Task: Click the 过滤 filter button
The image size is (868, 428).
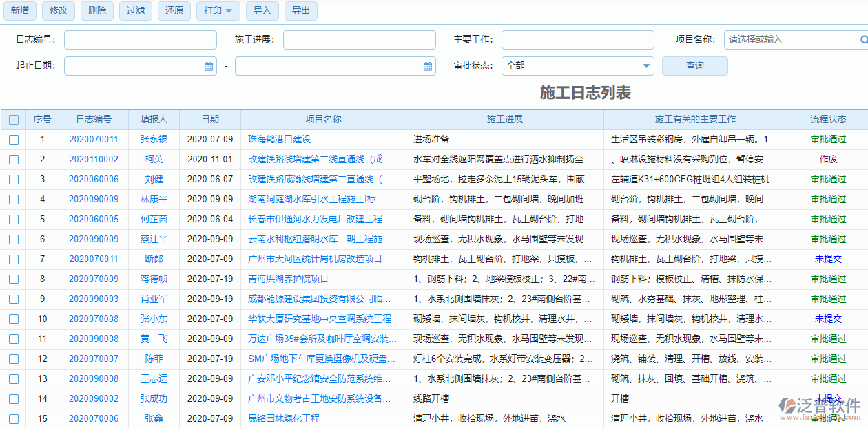Action: (135, 11)
